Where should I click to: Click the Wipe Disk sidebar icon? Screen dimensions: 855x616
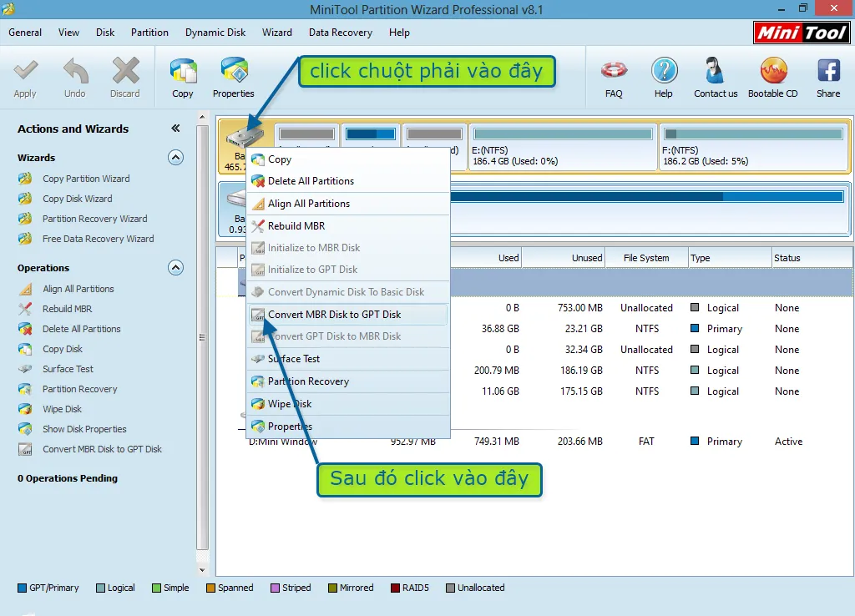pos(25,409)
